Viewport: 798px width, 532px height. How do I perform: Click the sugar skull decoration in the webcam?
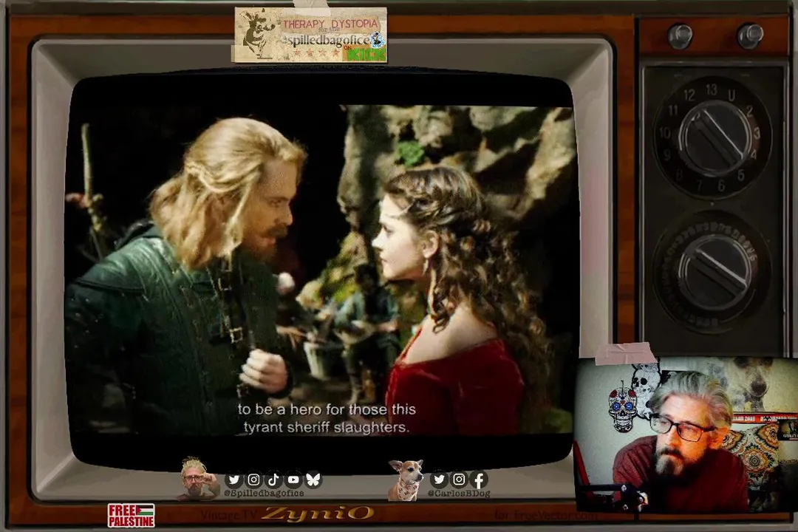click(622, 409)
